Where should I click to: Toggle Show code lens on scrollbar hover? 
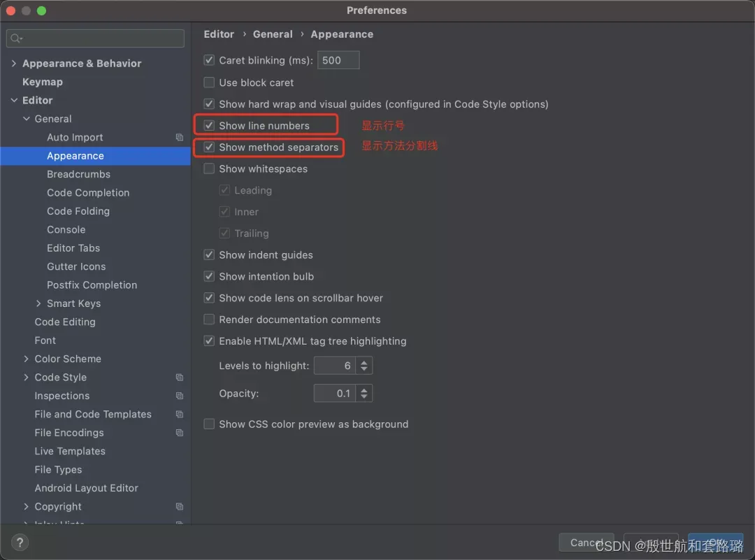pyautogui.click(x=209, y=298)
